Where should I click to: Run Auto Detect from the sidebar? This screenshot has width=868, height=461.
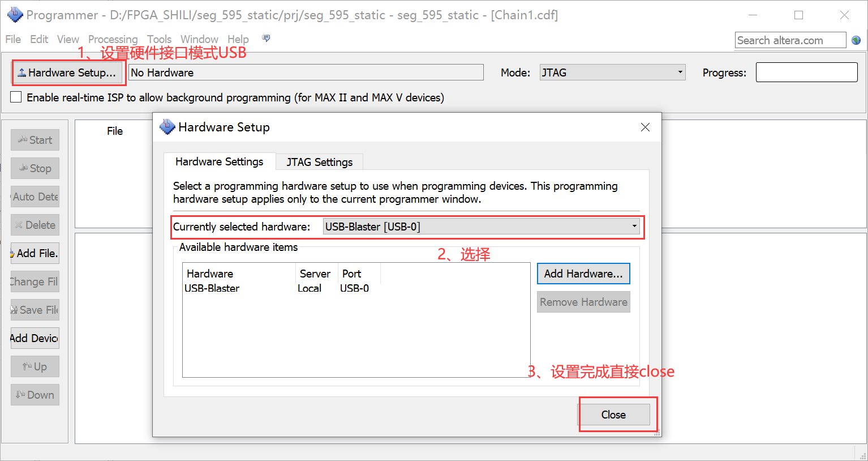coord(35,197)
